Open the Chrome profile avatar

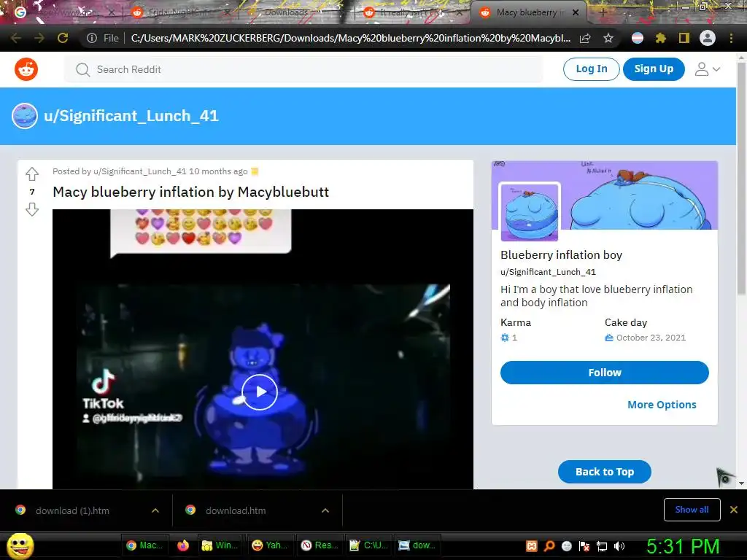[708, 38]
